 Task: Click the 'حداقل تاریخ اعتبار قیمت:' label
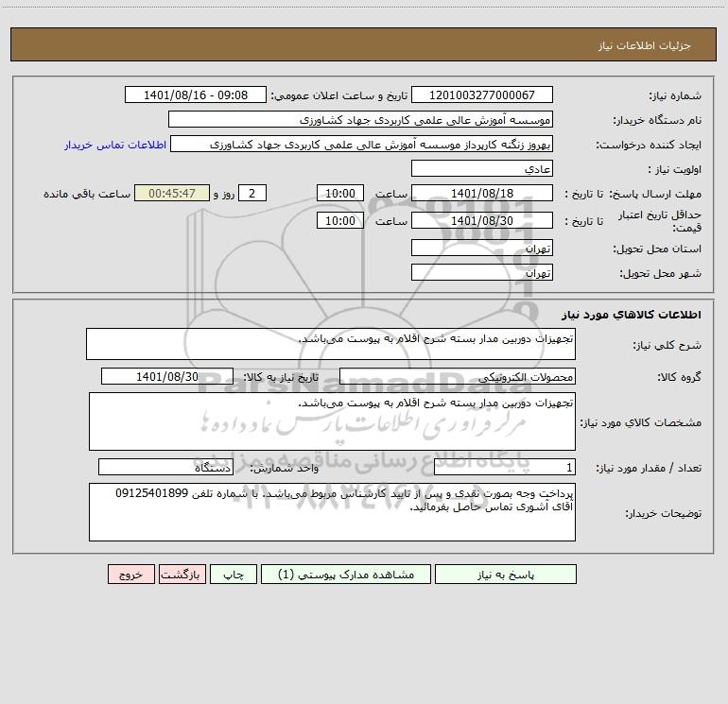pos(660,221)
